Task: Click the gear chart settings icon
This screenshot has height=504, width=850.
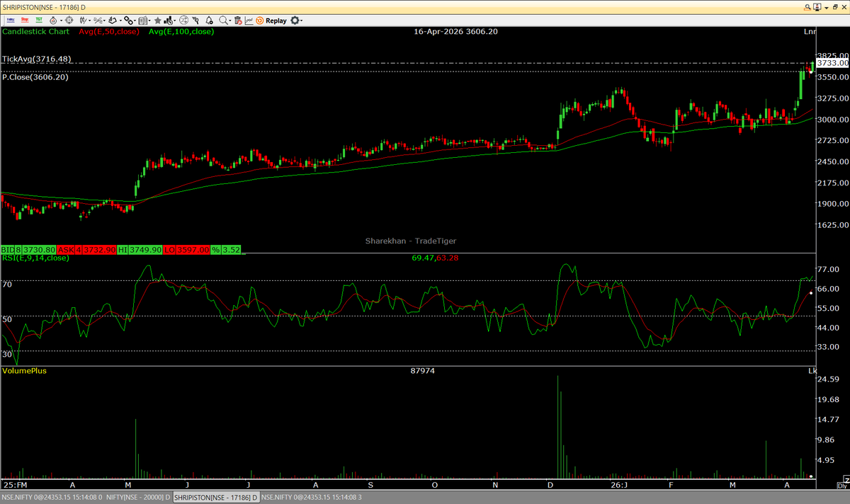Action: point(295,21)
